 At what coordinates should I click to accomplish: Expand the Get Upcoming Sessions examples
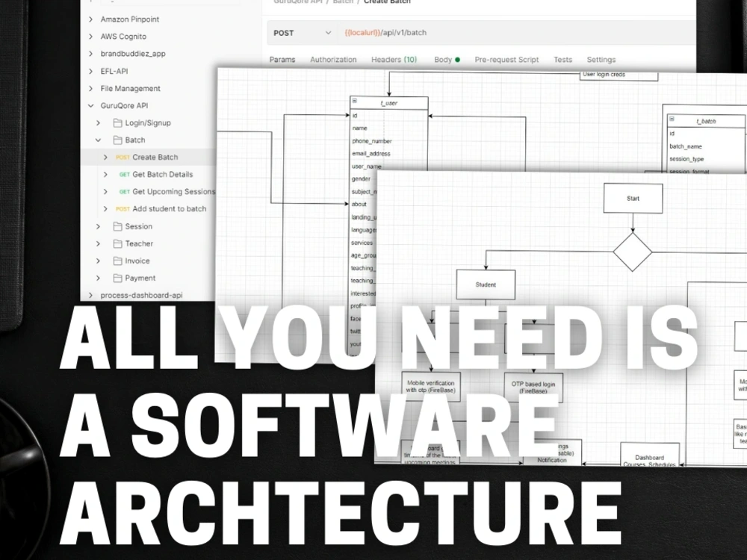106,191
